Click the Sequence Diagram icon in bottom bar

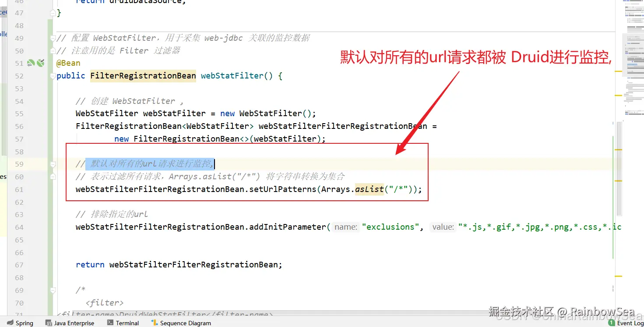pos(155,323)
